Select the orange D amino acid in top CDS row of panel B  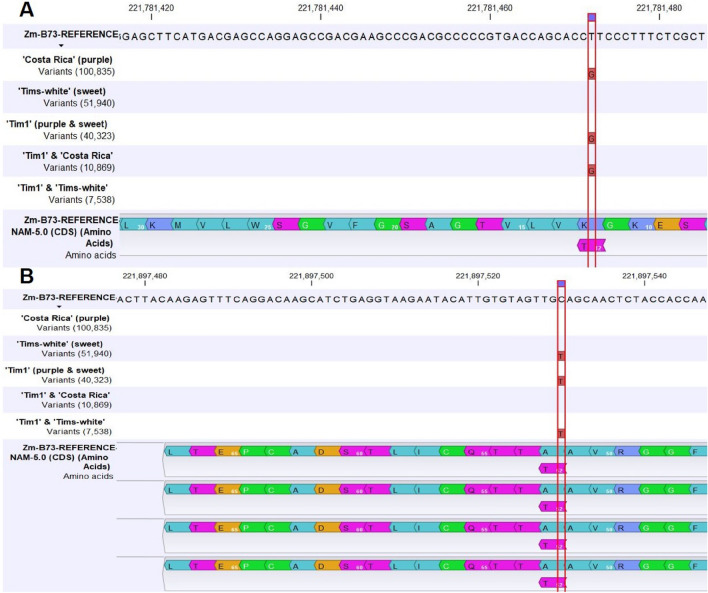tap(326, 451)
